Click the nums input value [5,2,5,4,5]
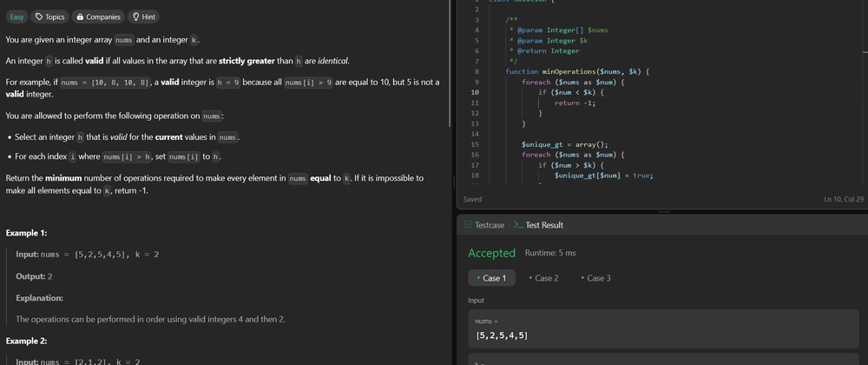Image resolution: width=868 pixels, height=365 pixels. (502, 335)
